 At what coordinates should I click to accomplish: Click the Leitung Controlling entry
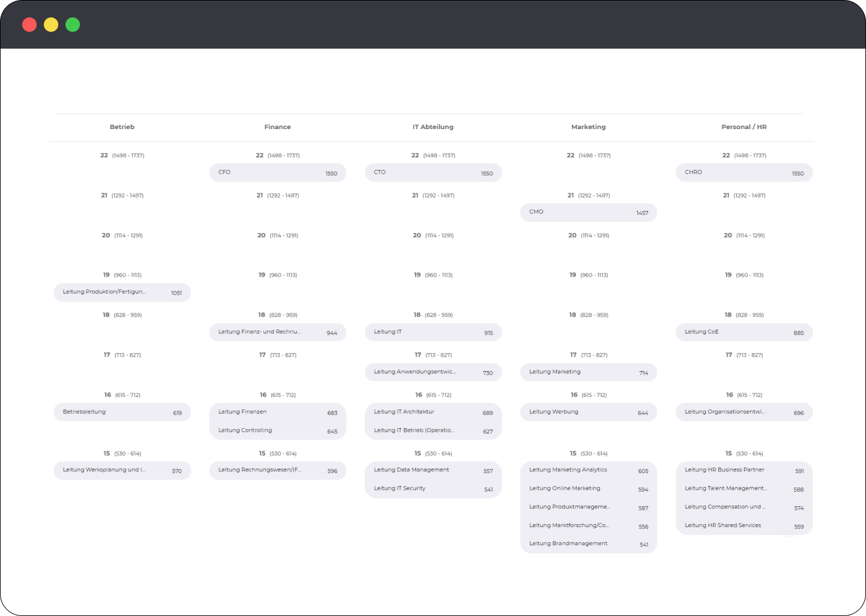tap(277, 430)
